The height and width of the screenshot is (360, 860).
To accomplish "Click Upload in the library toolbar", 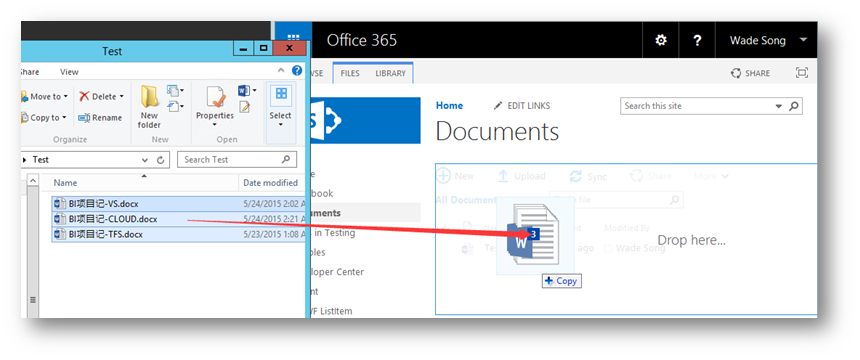I will [522, 176].
